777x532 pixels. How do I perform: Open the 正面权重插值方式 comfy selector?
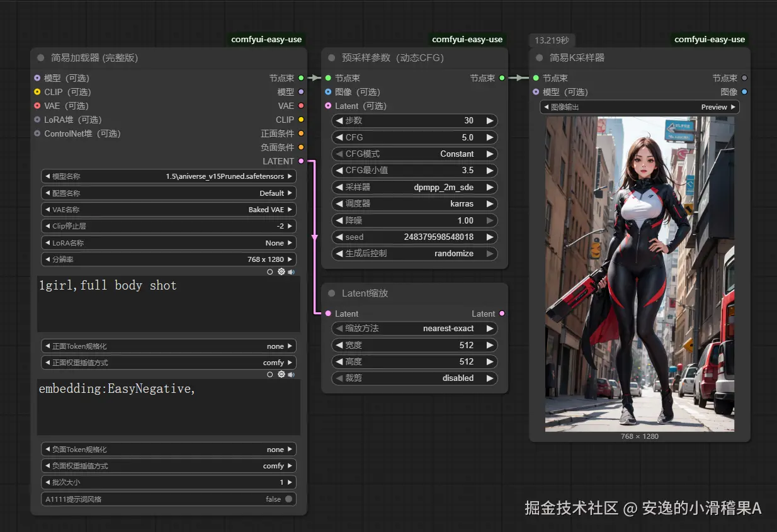(169, 363)
